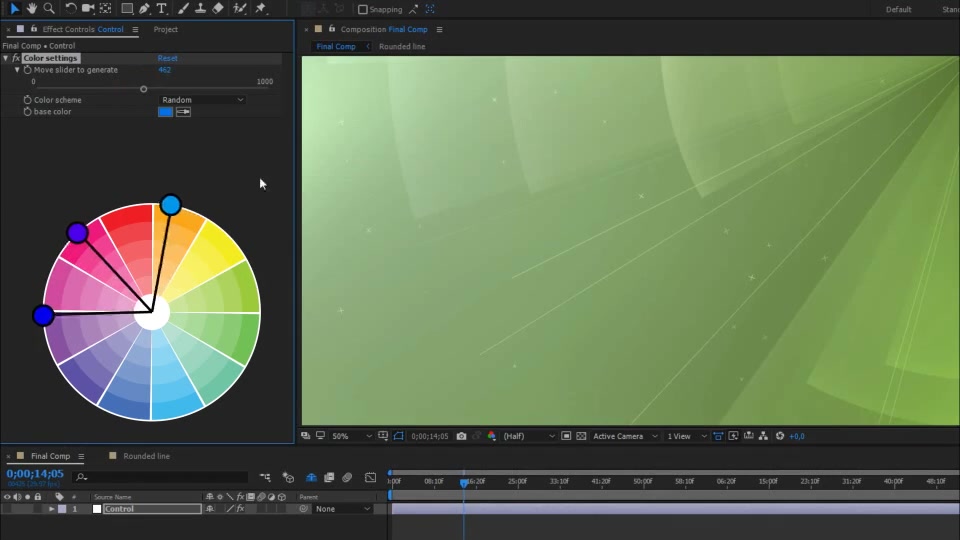Toggle Frame Blending enable for timeline
960x540 pixels.
(329, 477)
